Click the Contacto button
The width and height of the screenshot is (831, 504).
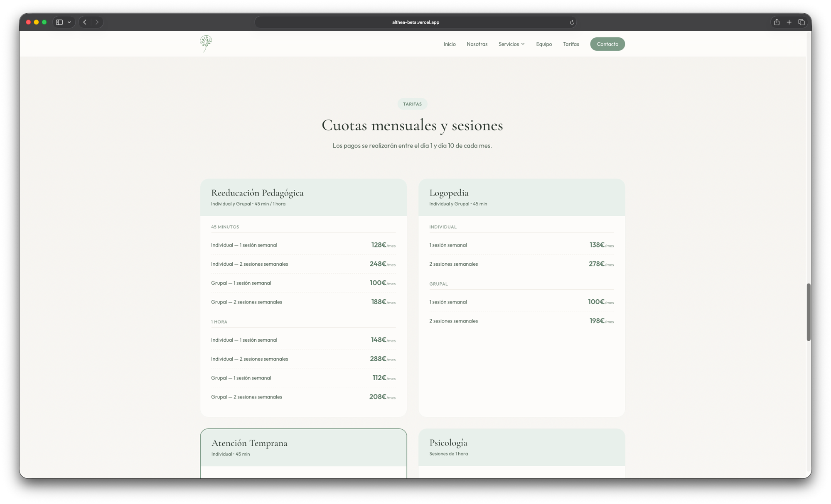pyautogui.click(x=607, y=44)
